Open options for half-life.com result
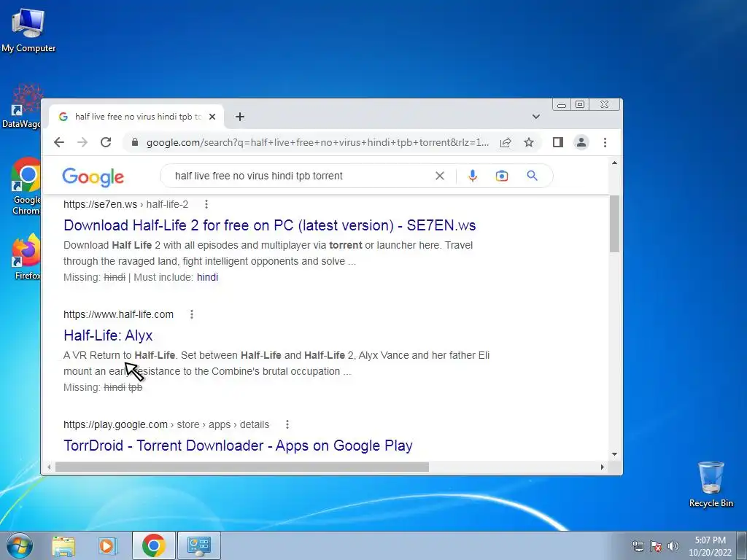This screenshot has height=560, width=747. coord(192,314)
